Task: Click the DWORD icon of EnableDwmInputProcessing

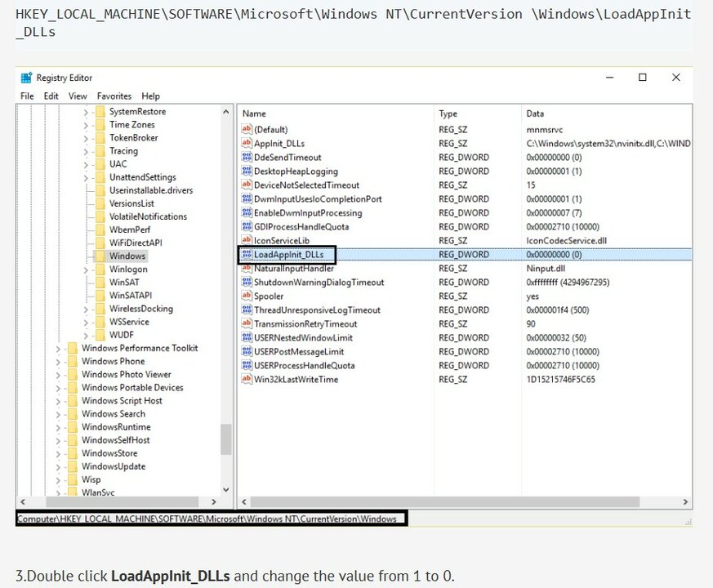Action: tap(247, 212)
